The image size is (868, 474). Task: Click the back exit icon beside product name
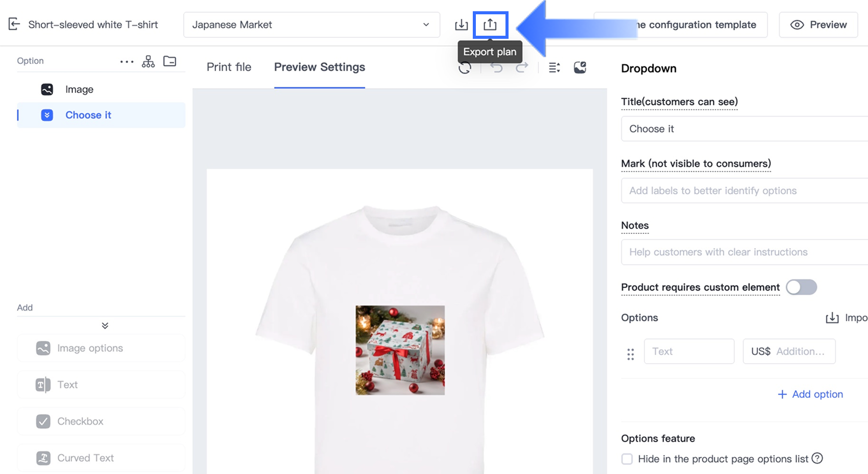pyautogui.click(x=14, y=24)
